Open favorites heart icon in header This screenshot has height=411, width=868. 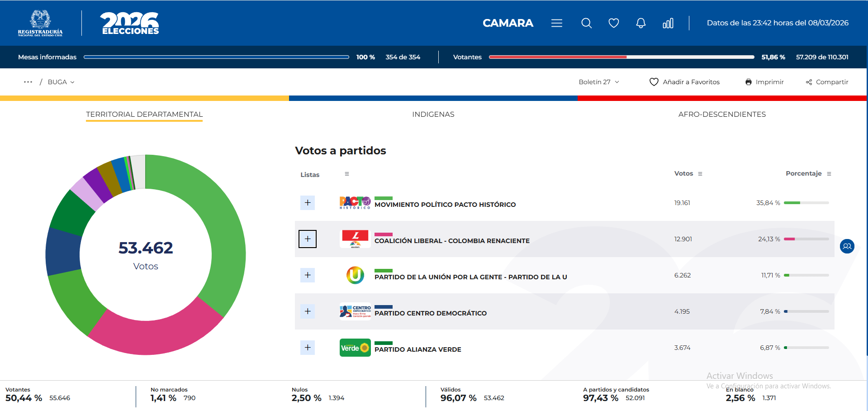tap(613, 23)
